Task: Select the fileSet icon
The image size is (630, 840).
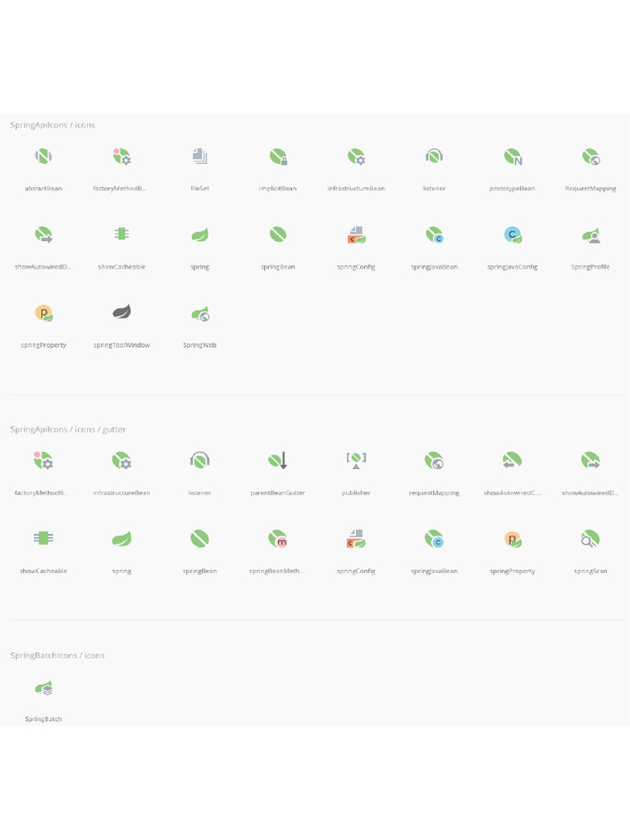Action: (200, 157)
